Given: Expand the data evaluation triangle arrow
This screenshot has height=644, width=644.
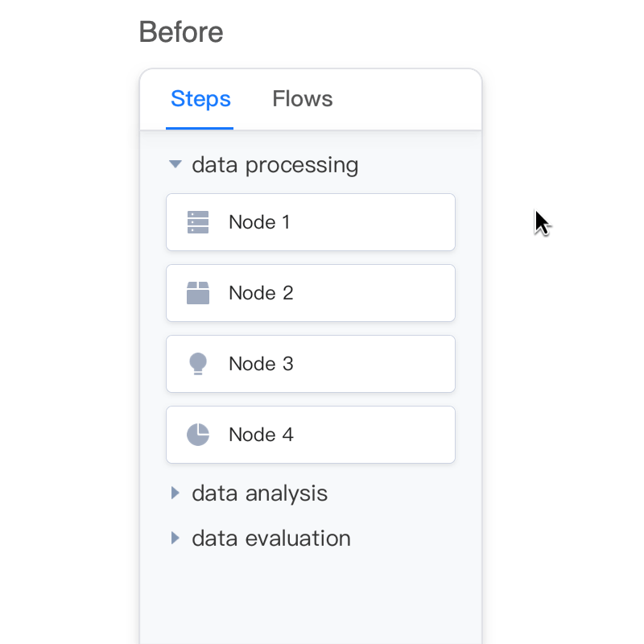Looking at the screenshot, I should [x=175, y=538].
